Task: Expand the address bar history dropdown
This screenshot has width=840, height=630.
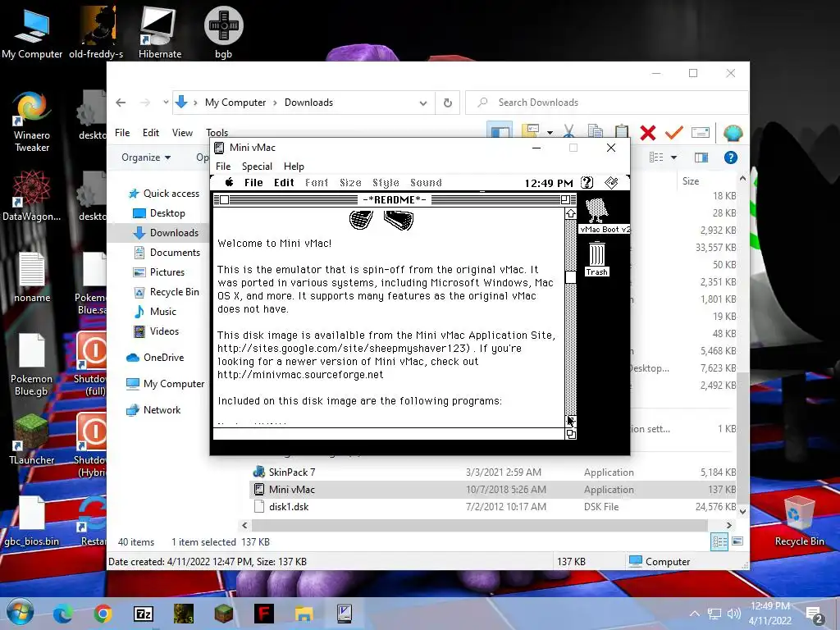Action: click(423, 103)
